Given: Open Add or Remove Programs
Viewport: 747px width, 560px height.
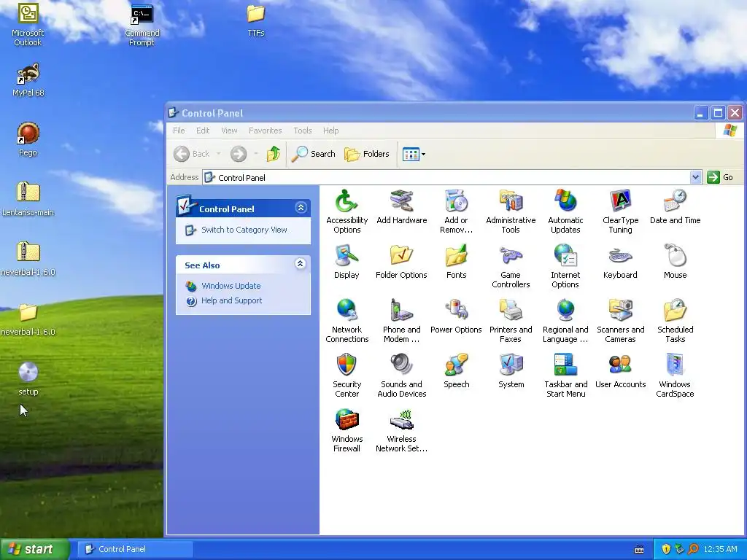Looking at the screenshot, I should coord(456,211).
